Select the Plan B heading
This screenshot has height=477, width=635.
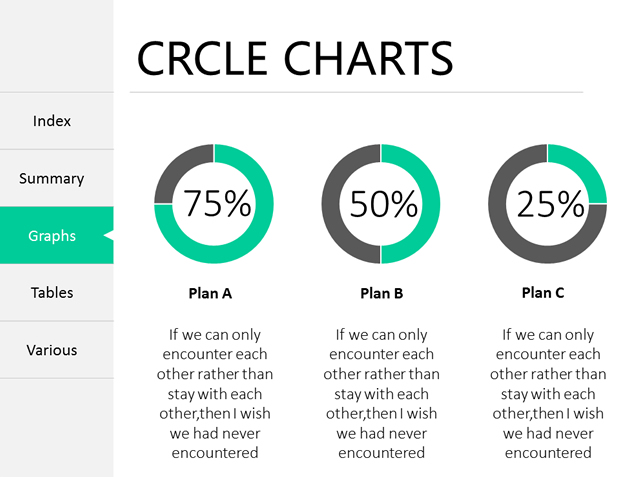pos(382,293)
